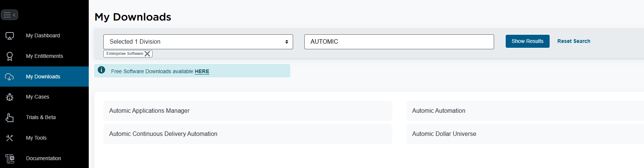This screenshot has width=644, height=168.
Task: Click the blue info icon in banner
Action: pyautogui.click(x=101, y=70)
